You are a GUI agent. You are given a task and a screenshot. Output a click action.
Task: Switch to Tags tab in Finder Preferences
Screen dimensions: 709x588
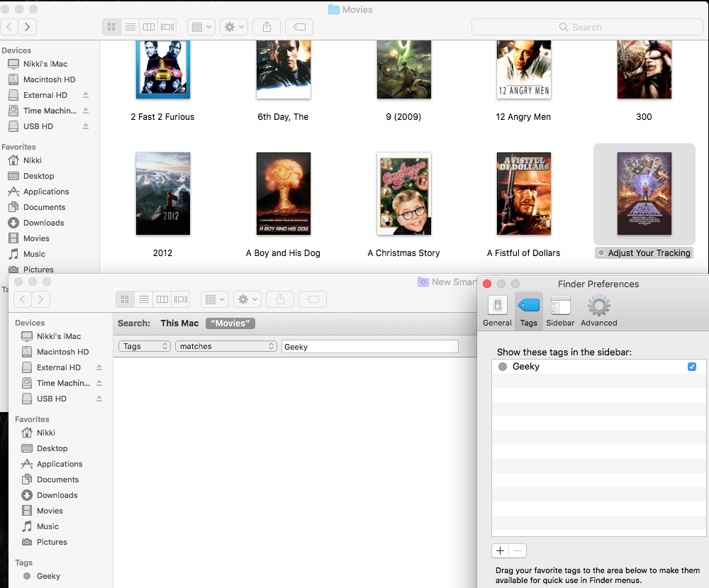[x=529, y=311]
